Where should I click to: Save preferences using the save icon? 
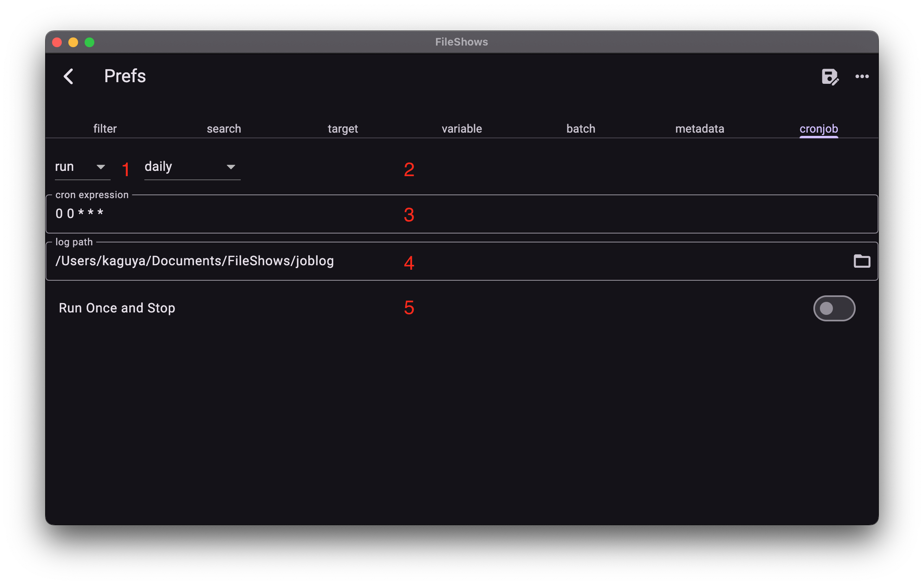[830, 77]
